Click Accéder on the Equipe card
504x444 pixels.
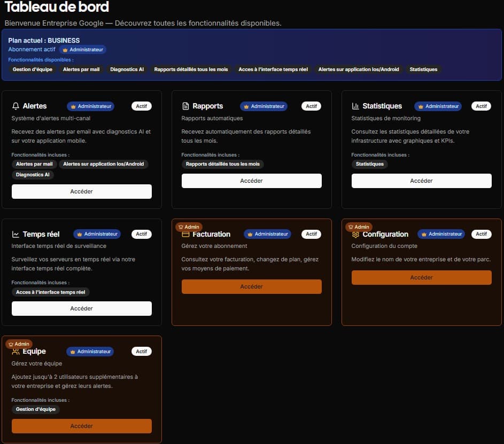(81, 426)
